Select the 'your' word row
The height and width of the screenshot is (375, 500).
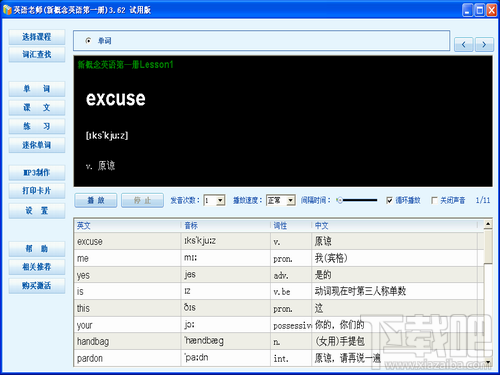click(279, 325)
